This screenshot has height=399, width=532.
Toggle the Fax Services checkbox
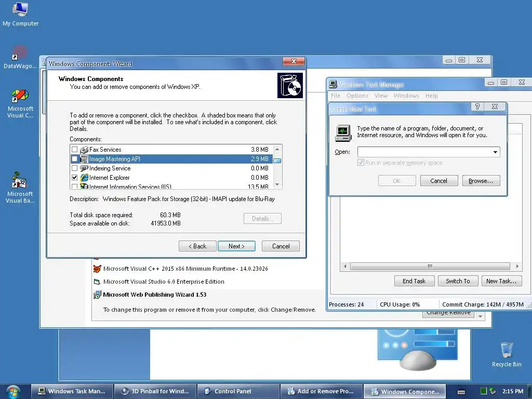pos(75,150)
